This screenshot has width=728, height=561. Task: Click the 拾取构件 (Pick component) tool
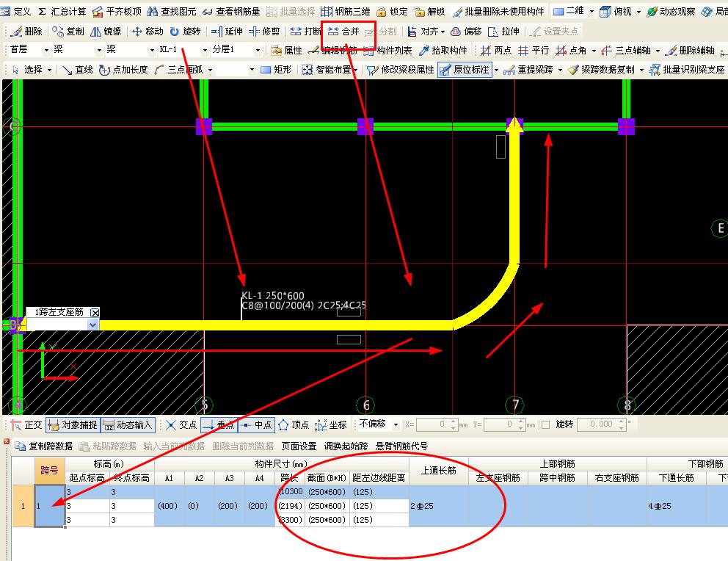click(x=443, y=51)
